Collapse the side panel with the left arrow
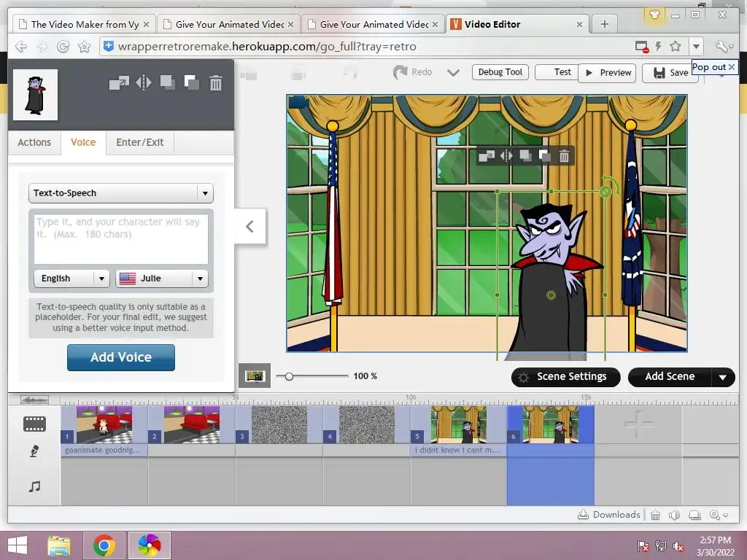Screen dimensions: 747x560 click(x=250, y=226)
